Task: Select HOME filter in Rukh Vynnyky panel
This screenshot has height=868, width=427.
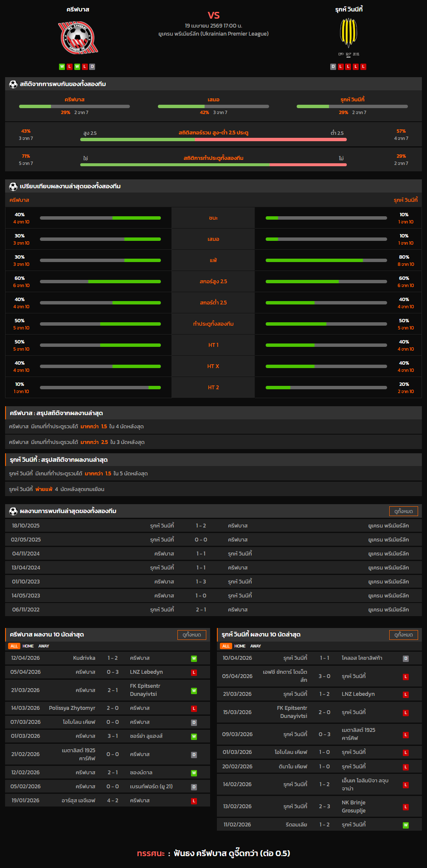Action: coord(240,646)
